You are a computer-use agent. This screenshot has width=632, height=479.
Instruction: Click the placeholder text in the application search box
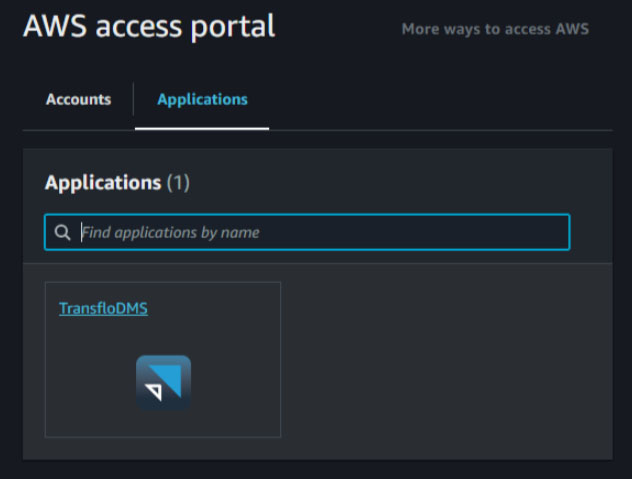click(170, 233)
